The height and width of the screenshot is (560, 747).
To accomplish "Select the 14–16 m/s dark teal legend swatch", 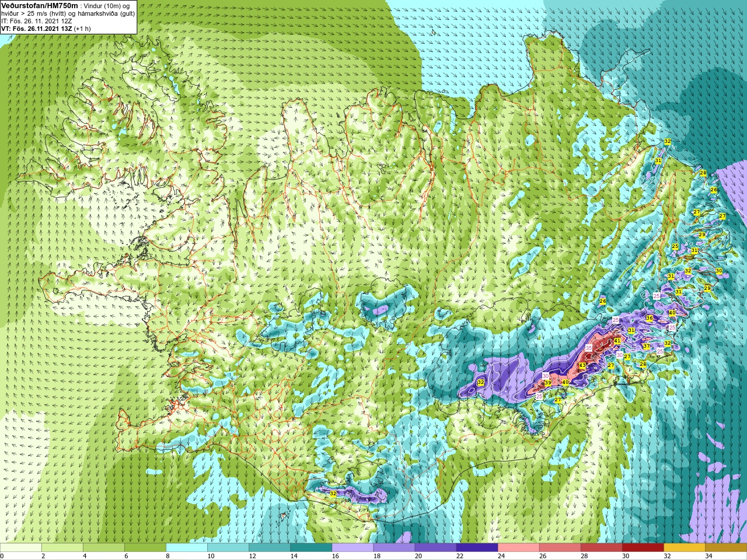I will tap(311, 548).
